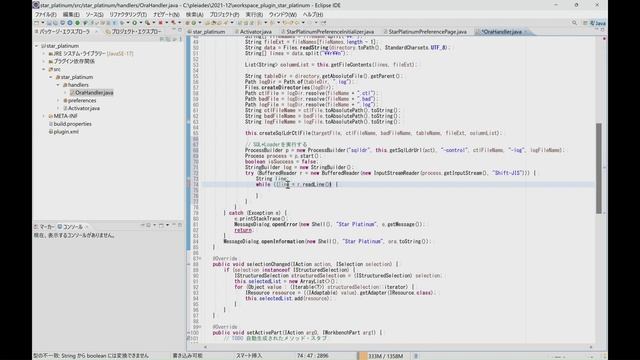This screenshot has width=640, height=360.
Task: Maximize the Console panel
Action: click(180, 225)
